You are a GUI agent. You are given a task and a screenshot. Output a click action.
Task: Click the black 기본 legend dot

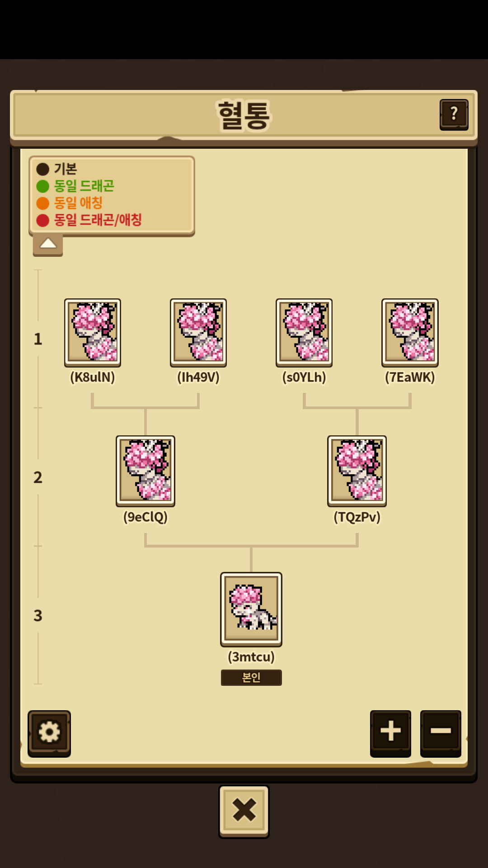[42, 169]
